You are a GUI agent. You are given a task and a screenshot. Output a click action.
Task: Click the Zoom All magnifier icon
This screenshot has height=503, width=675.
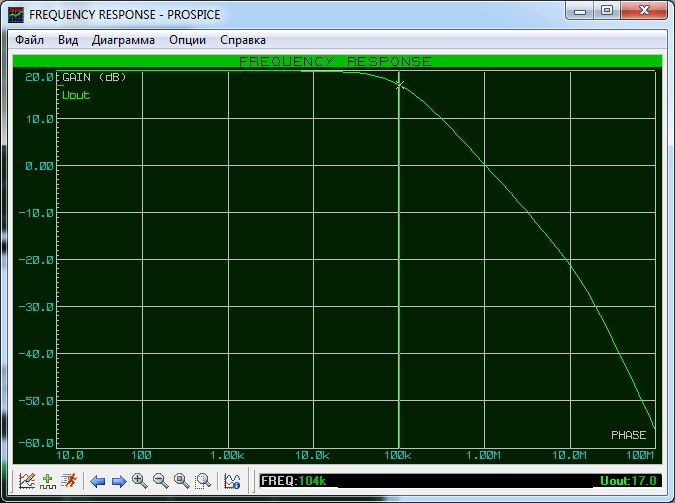[182, 481]
